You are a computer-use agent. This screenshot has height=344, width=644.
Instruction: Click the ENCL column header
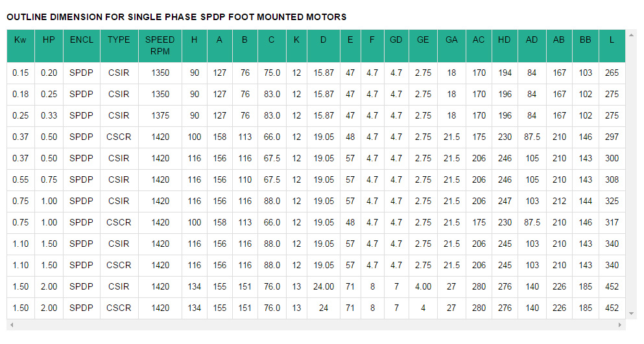[x=82, y=40]
